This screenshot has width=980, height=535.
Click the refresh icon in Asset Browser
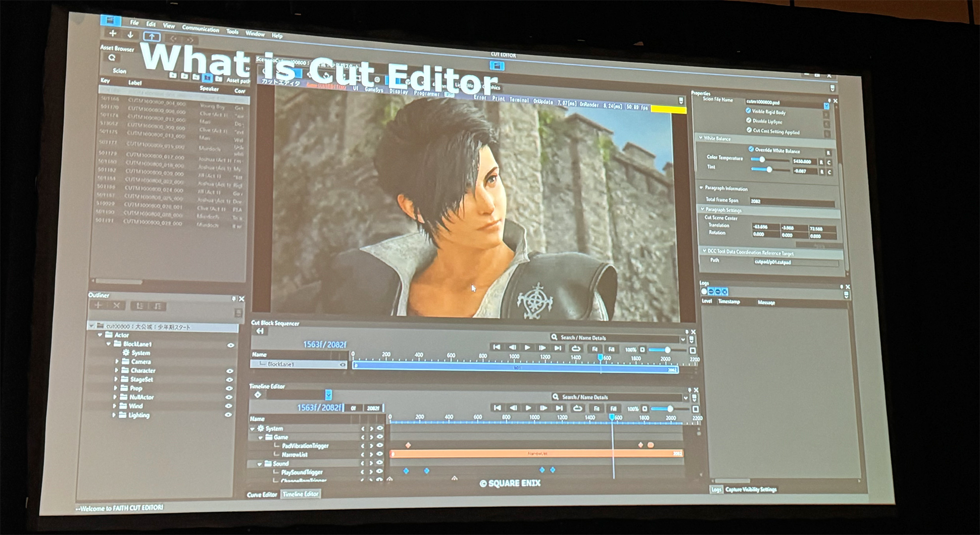click(112, 58)
